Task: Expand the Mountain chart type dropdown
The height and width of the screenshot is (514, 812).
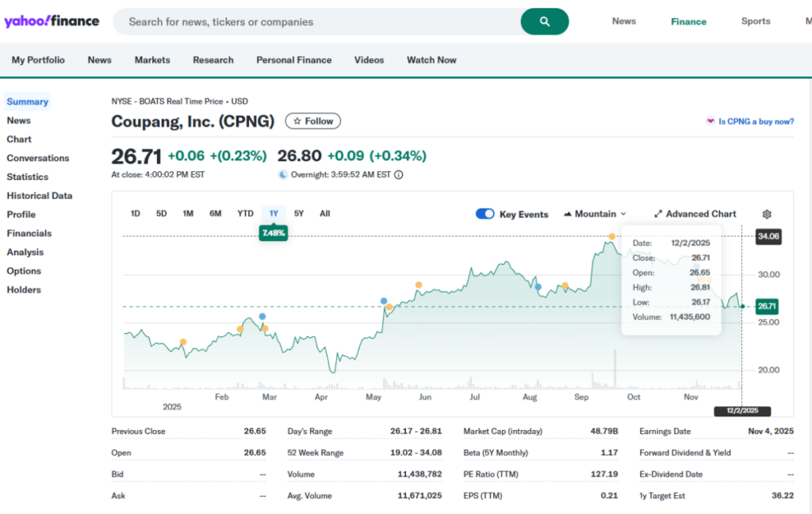Action: [x=595, y=214]
